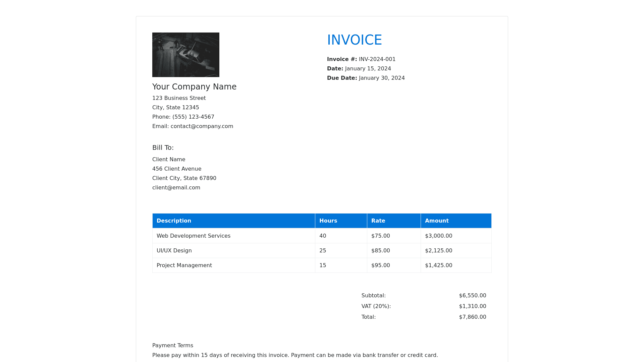Click the INVOICE heading
The image size is (644, 362).
click(354, 40)
